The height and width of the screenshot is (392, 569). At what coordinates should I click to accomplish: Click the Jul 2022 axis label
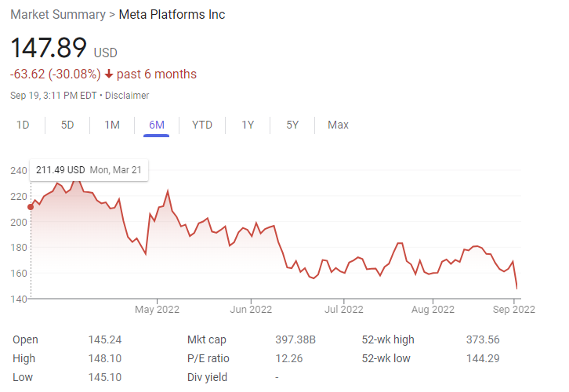coord(342,309)
